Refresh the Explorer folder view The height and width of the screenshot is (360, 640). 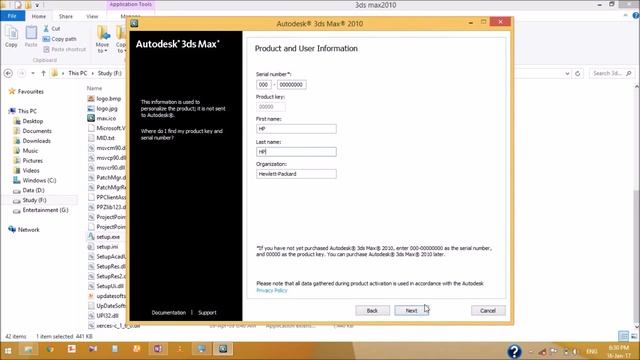point(578,73)
